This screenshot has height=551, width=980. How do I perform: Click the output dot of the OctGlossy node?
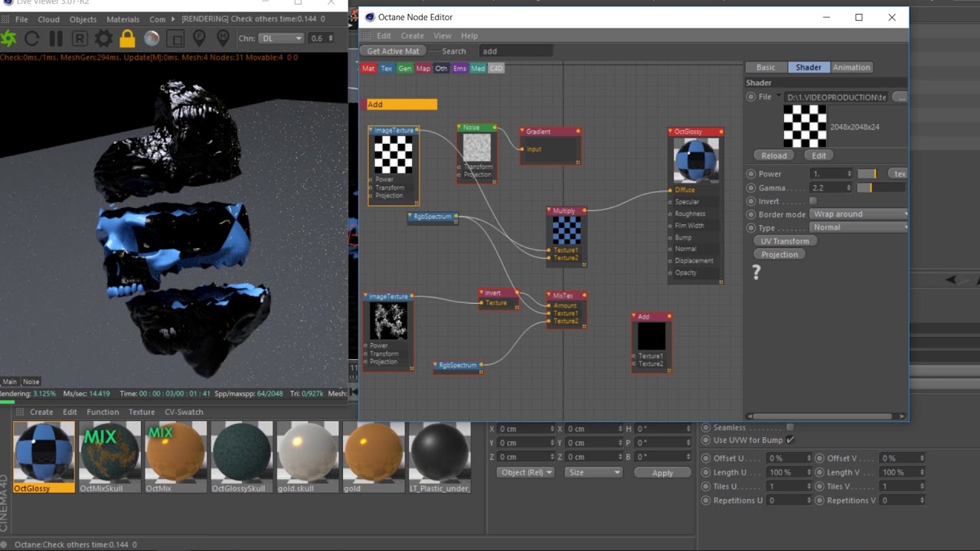click(x=720, y=132)
